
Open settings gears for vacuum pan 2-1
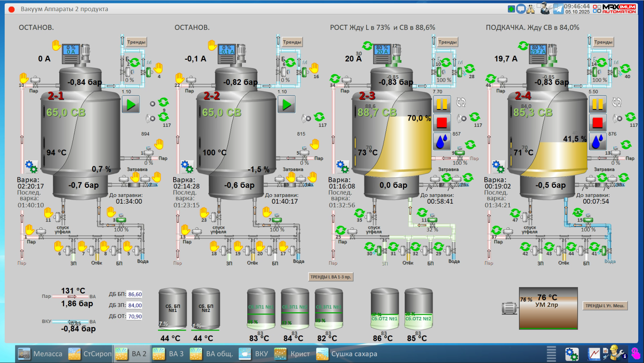(31, 167)
